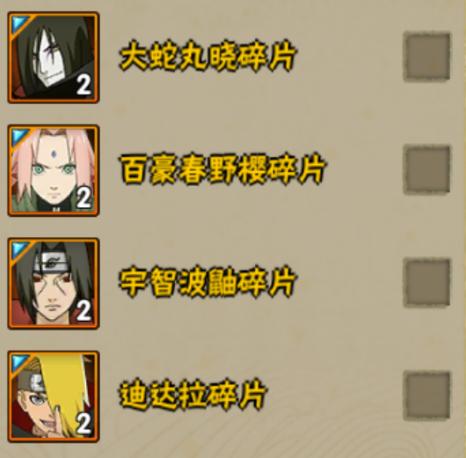466x458 pixels.
Task: Choose the 迪达拉碎片 item name
Action: 193,396
